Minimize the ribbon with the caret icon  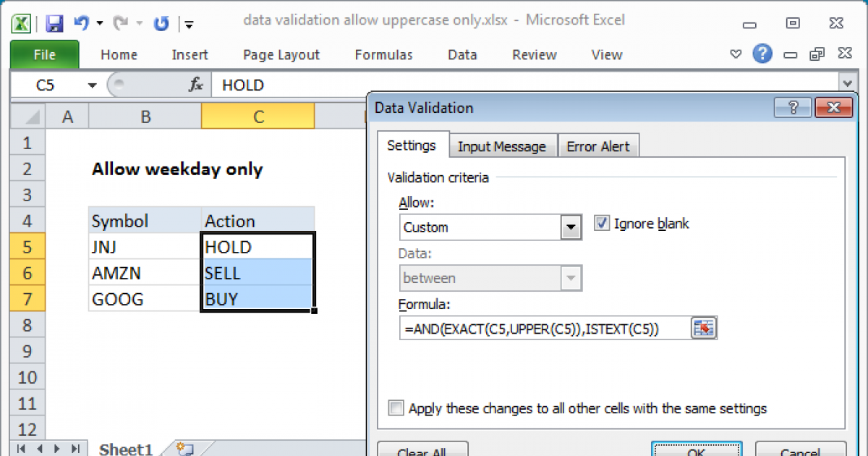point(736,54)
